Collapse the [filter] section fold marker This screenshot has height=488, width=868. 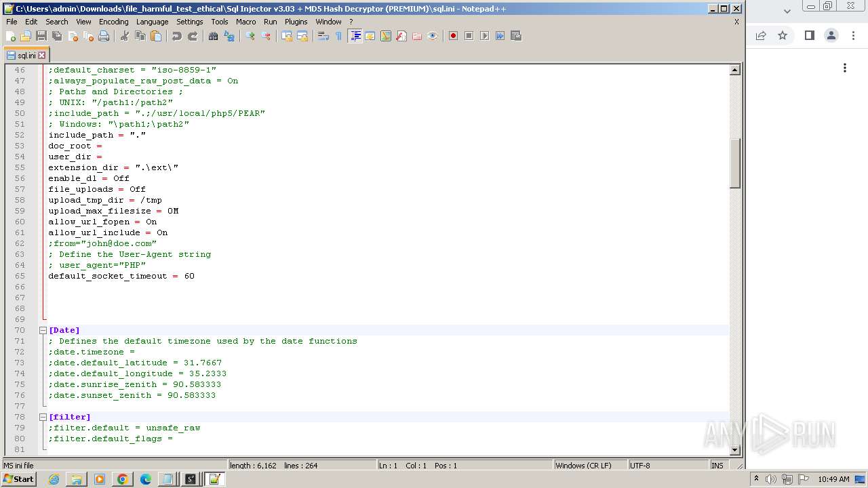coord(43,417)
